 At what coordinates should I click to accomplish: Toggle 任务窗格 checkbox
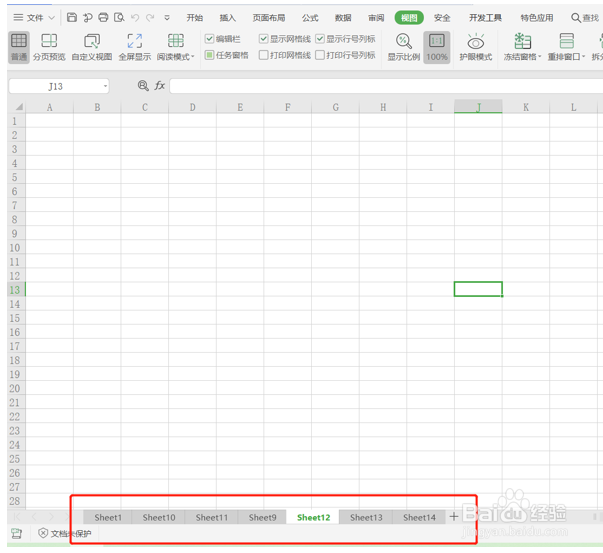click(209, 55)
